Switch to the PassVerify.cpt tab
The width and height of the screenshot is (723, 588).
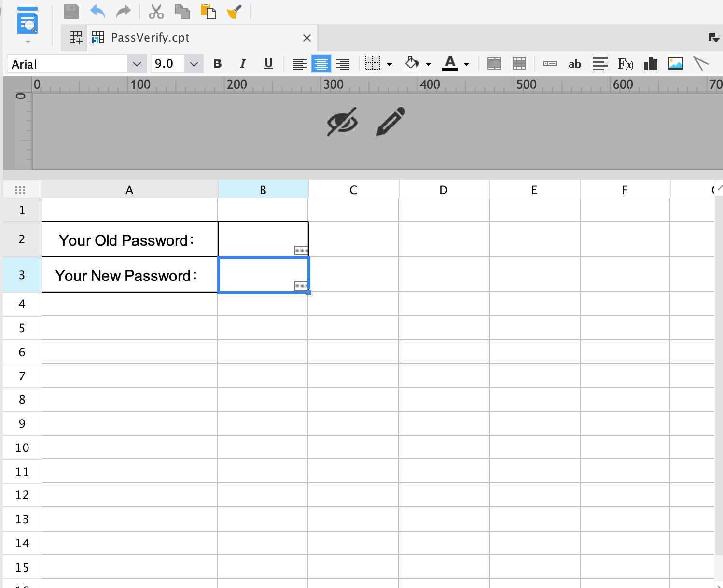coord(150,37)
